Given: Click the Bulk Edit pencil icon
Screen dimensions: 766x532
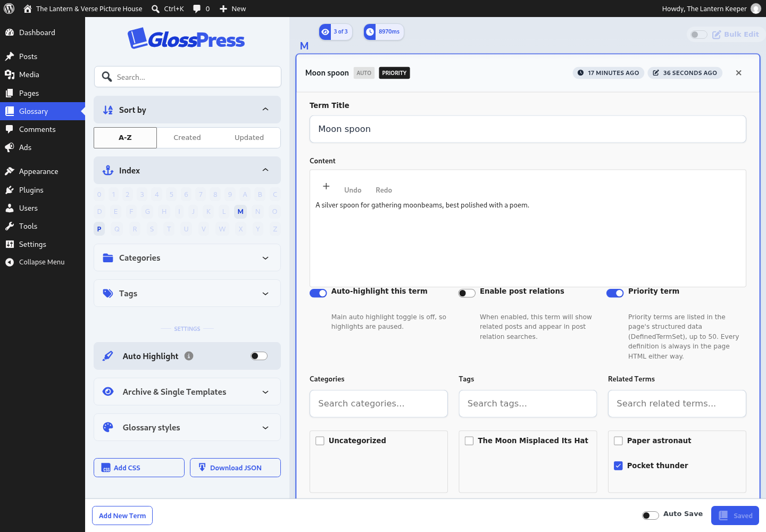Looking at the screenshot, I should click(717, 35).
